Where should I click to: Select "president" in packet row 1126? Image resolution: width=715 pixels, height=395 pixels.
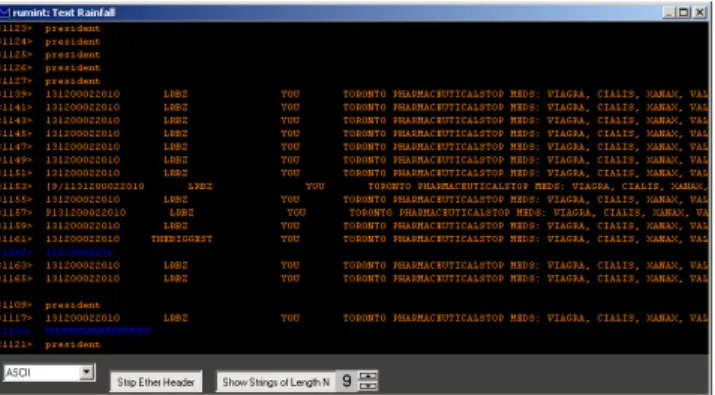(73, 68)
